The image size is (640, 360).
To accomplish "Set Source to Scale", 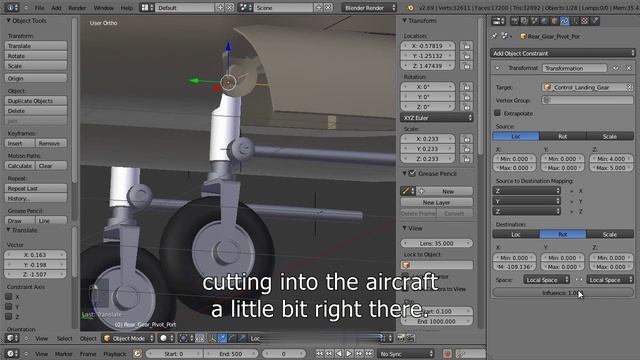I will [610, 136].
